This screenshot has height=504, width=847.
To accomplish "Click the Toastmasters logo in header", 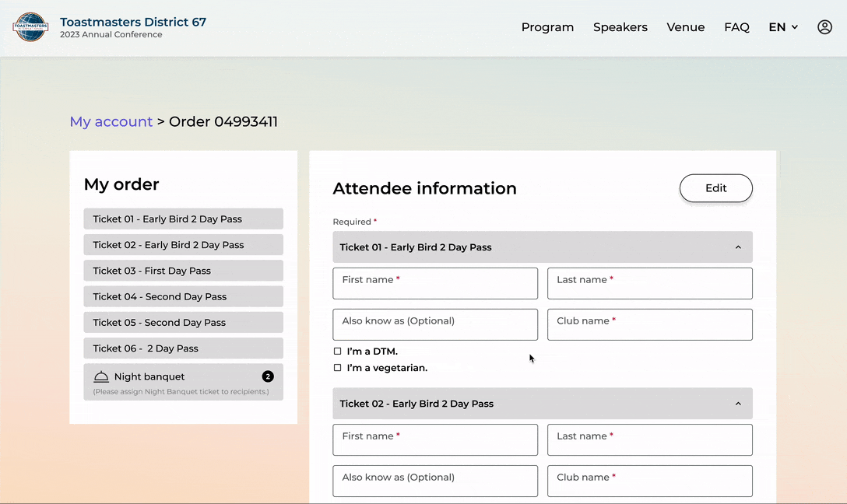I will point(30,27).
